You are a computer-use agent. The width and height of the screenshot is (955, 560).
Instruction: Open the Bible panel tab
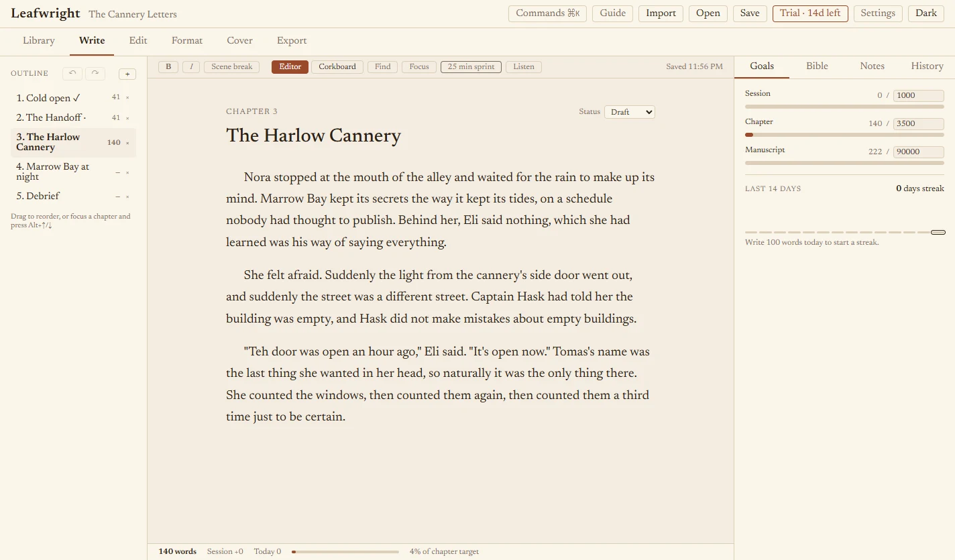pos(817,66)
